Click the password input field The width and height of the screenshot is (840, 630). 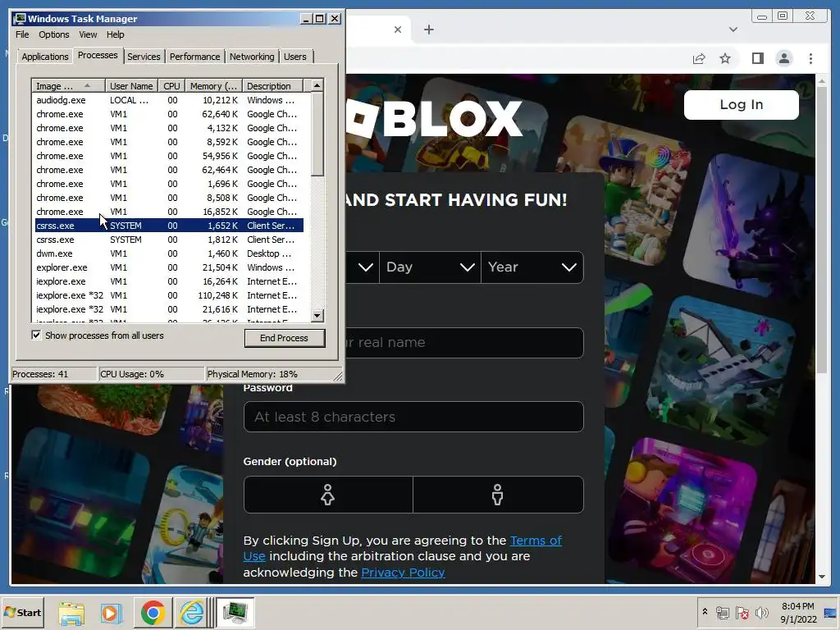click(x=413, y=417)
